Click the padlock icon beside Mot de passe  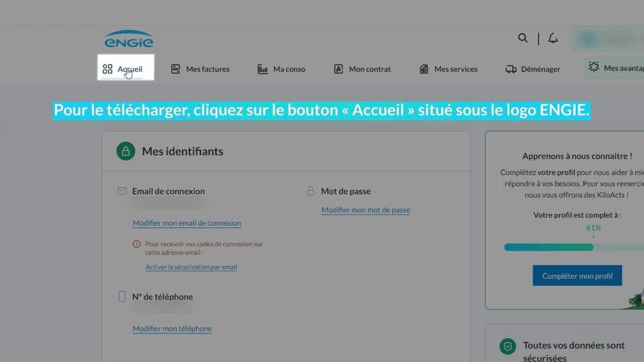point(310,191)
